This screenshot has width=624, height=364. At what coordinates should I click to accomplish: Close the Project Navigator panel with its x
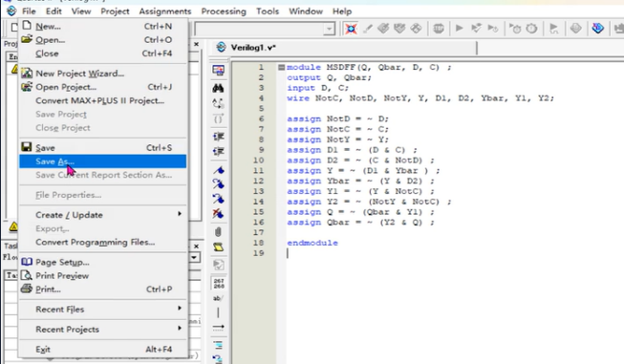click(196, 44)
